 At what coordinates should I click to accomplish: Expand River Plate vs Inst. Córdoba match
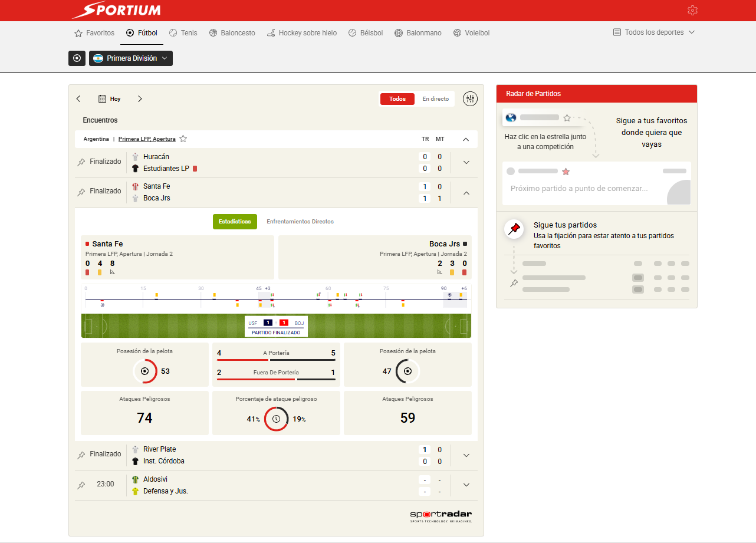click(x=466, y=455)
